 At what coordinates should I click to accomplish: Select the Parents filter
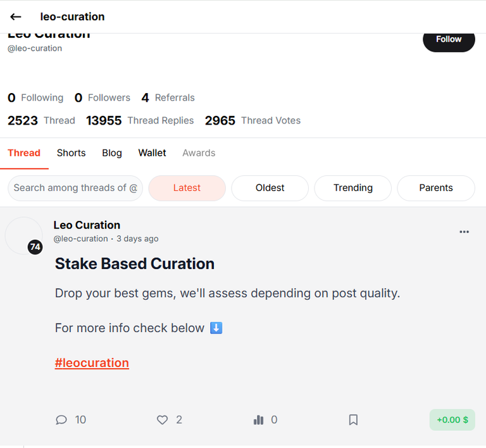click(x=436, y=188)
